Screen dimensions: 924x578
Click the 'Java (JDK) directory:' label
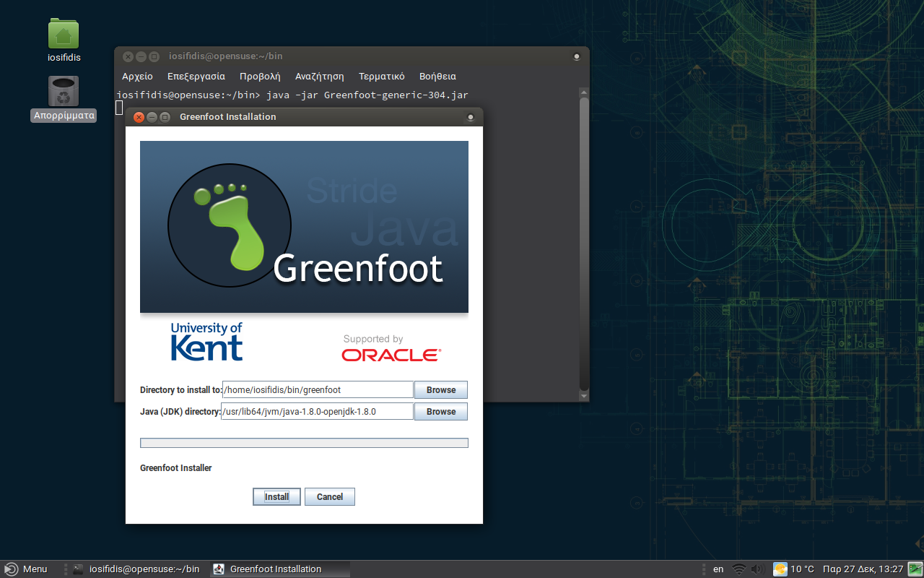(180, 412)
